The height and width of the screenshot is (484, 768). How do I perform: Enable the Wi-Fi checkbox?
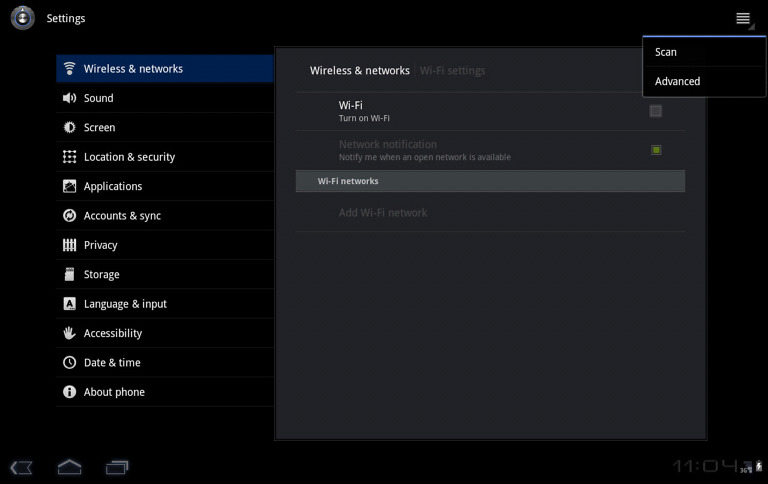tap(656, 111)
